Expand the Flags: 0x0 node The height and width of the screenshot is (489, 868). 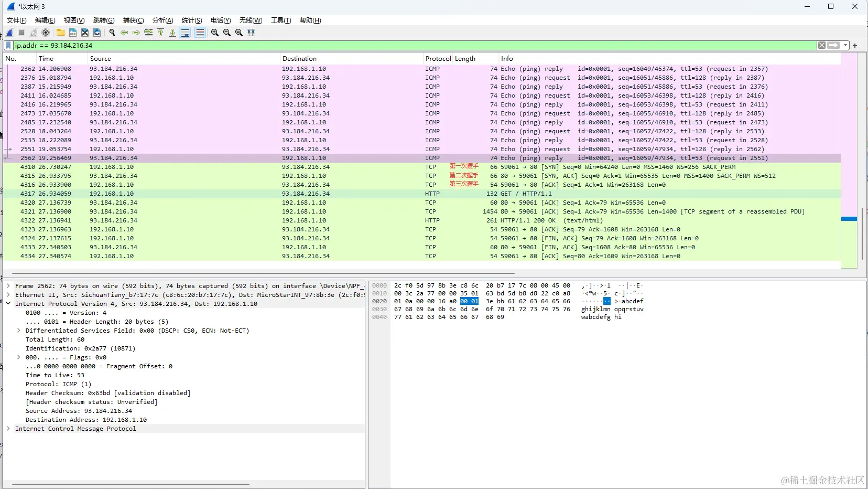(19, 357)
